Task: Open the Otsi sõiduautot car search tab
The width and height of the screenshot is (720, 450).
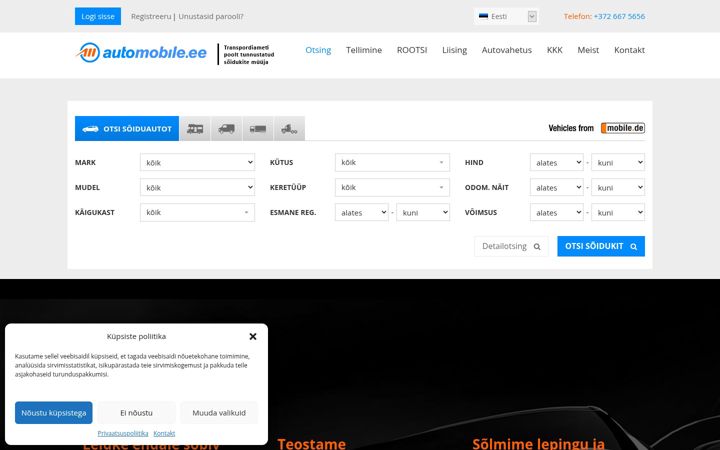Action: pyautogui.click(x=127, y=129)
